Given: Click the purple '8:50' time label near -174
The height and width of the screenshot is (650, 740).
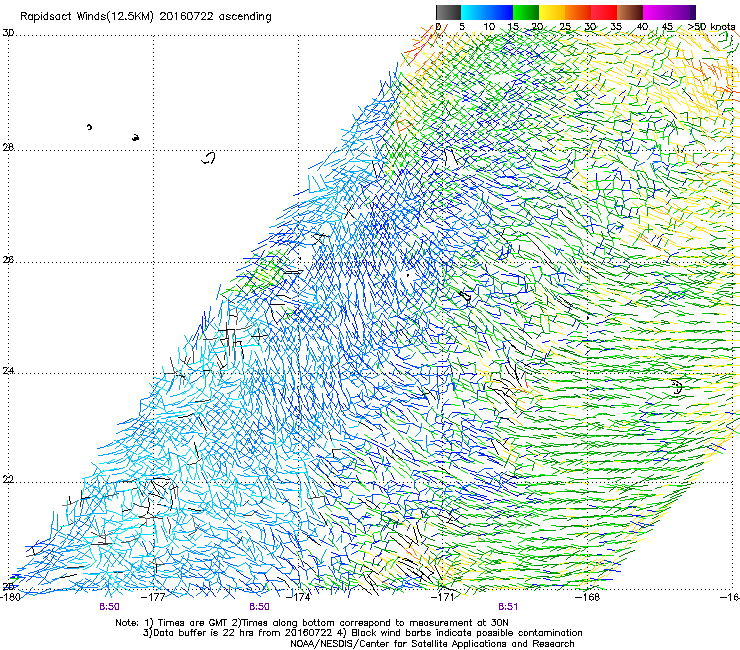Looking at the screenshot, I should (x=259, y=607).
